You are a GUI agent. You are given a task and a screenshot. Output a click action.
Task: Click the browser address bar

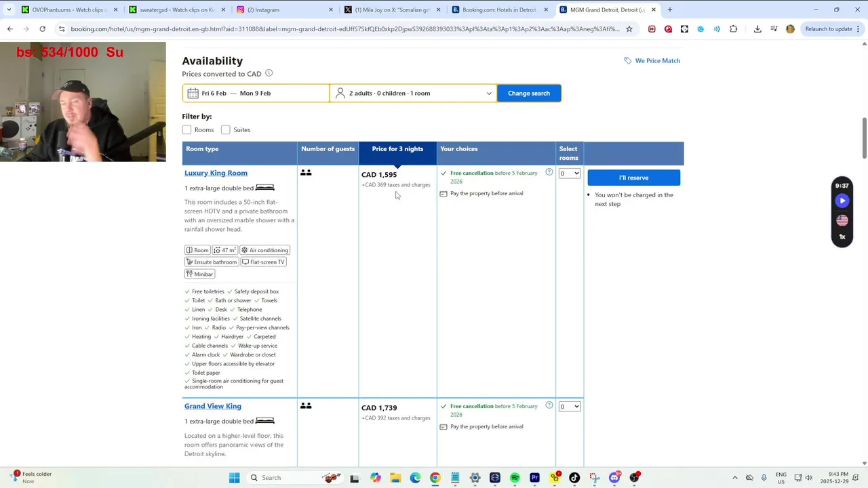tap(344, 29)
